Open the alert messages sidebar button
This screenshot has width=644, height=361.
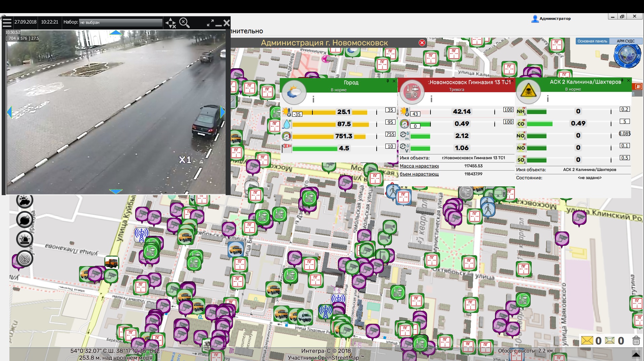(25, 220)
